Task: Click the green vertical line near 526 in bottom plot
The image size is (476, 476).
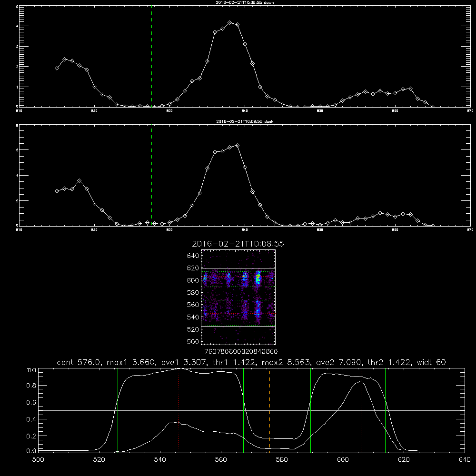Action: click(x=118, y=410)
